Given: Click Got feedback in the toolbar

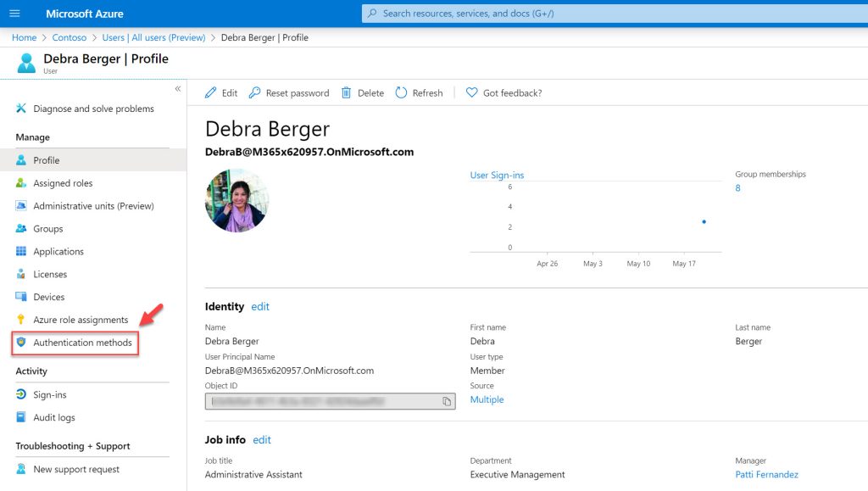Looking at the screenshot, I should coord(504,92).
